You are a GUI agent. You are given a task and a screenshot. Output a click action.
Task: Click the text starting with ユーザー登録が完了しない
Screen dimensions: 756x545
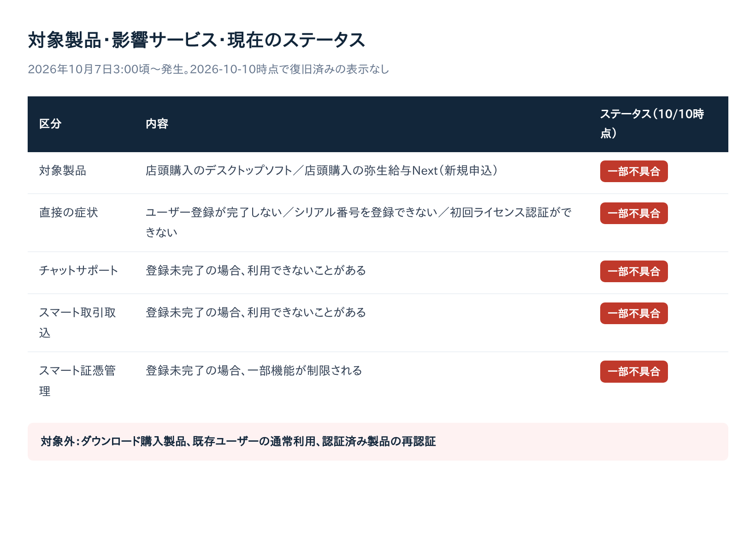pyautogui.click(x=359, y=222)
